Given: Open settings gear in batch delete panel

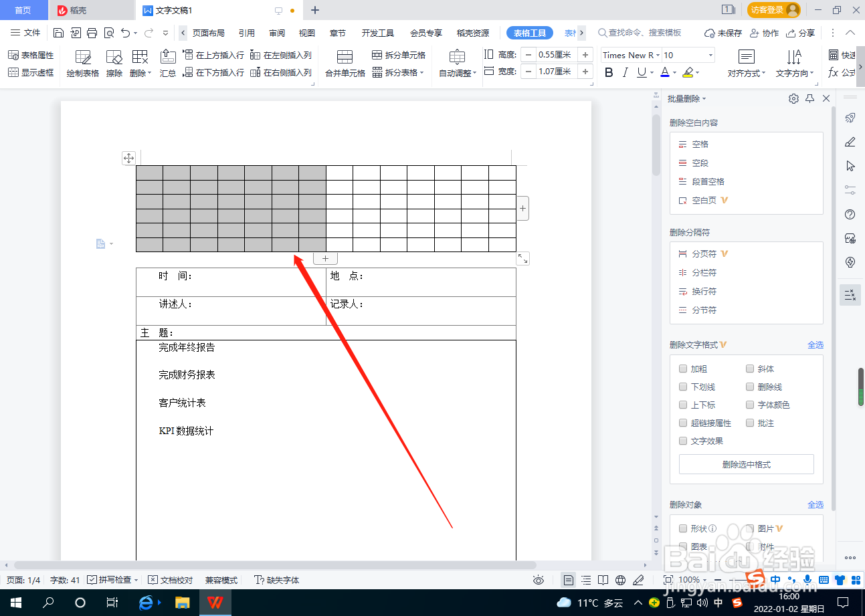Looking at the screenshot, I should click(793, 98).
